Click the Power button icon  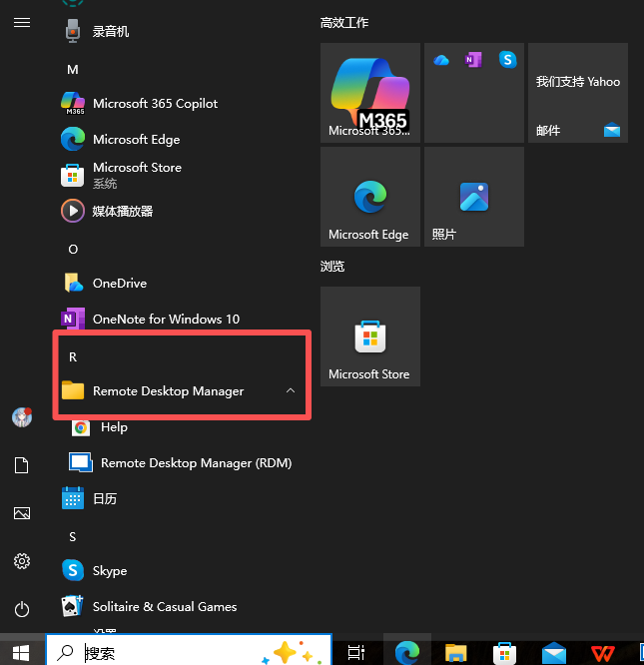(22, 609)
